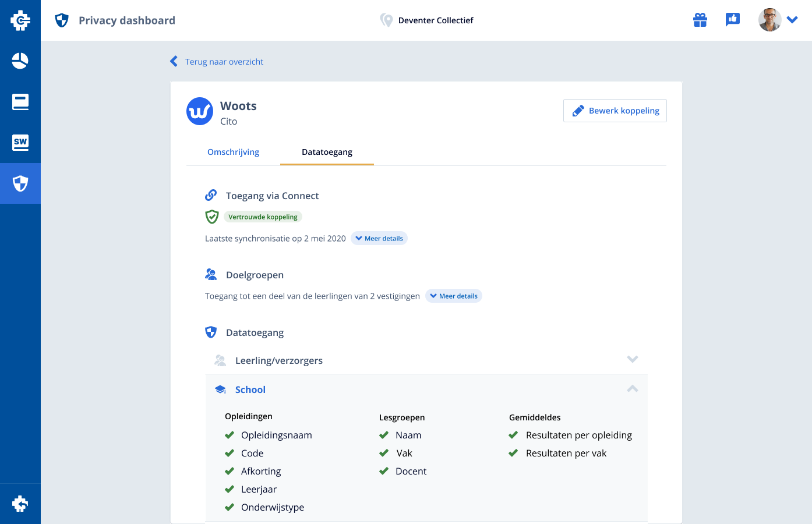Click the thumbs-up feedback icon
The height and width of the screenshot is (524, 812).
tap(732, 20)
